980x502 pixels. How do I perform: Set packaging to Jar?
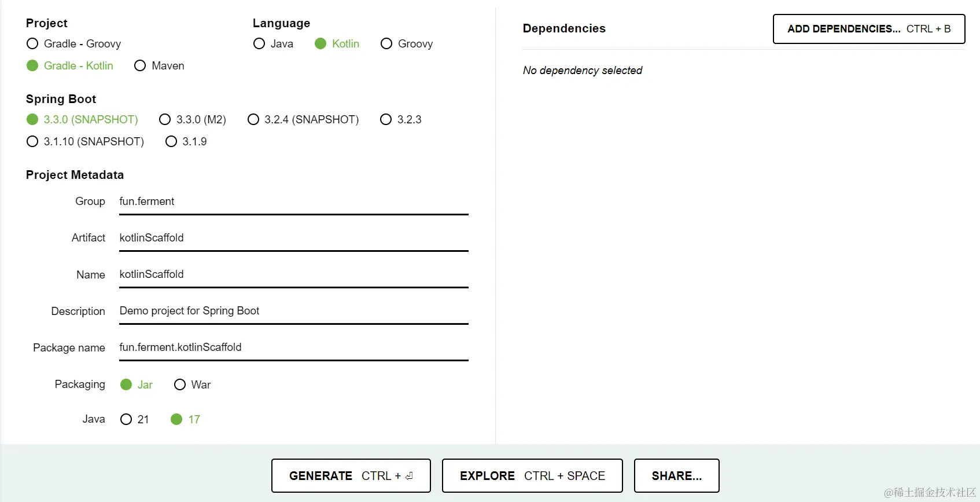[x=137, y=385]
